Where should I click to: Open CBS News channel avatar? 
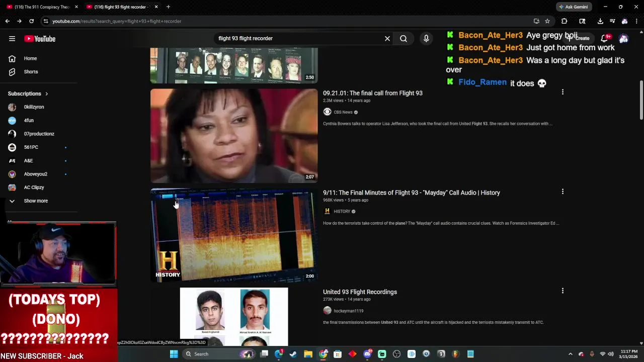pyautogui.click(x=327, y=112)
